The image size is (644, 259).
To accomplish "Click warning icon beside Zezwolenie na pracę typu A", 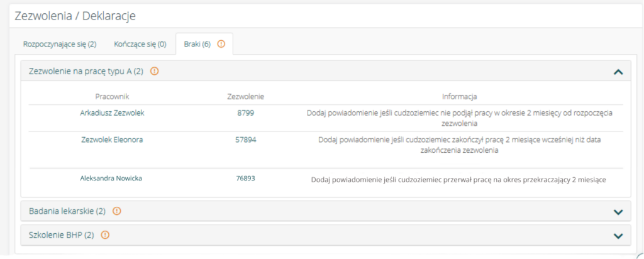I will coord(154,72).
